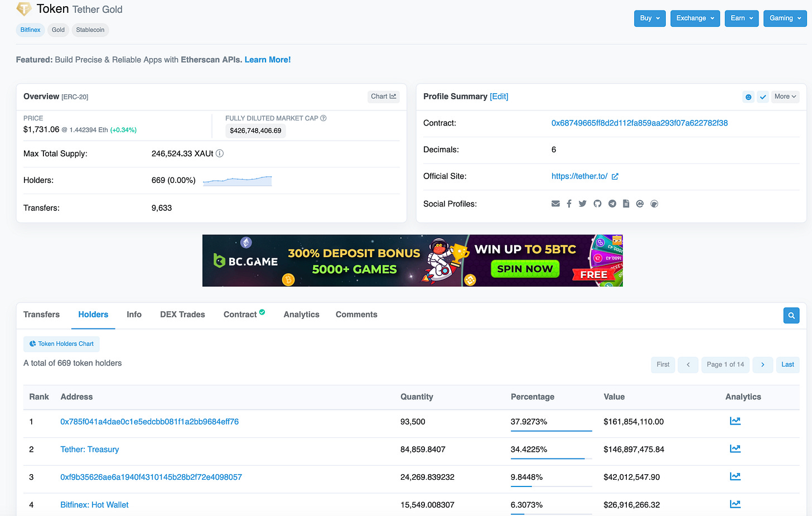Open the Twitter social profile icon
This screenshot has height=516, width=812.
click(x=582, y=204)
